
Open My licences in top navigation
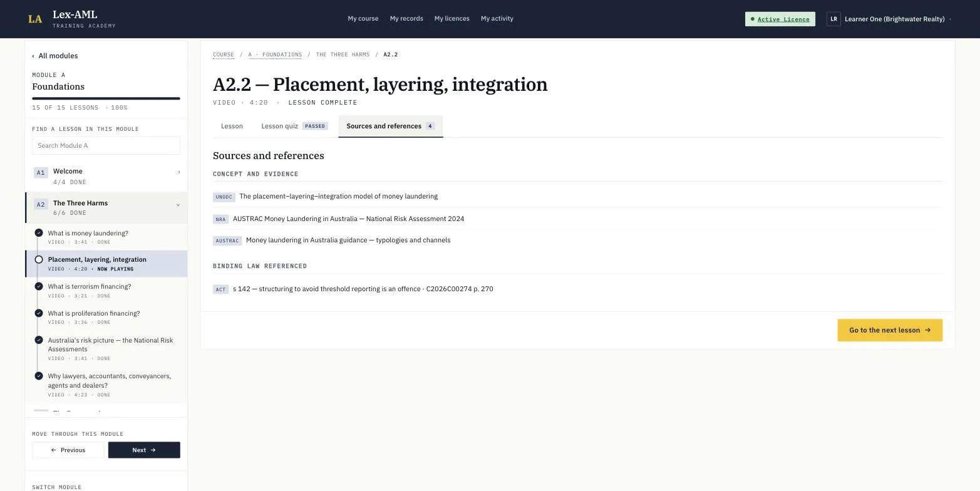(452, 19)
